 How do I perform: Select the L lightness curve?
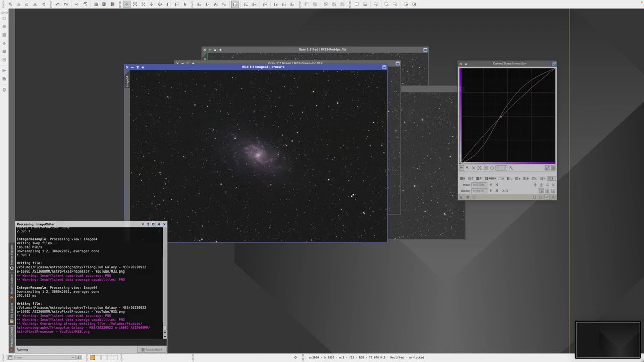tap(509, 178)
